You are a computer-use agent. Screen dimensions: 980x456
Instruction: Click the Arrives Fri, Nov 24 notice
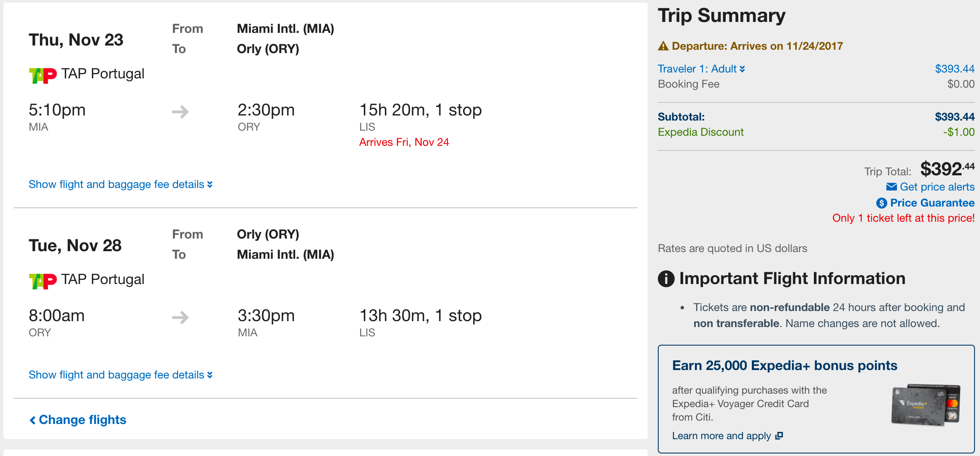coord(404,142)
